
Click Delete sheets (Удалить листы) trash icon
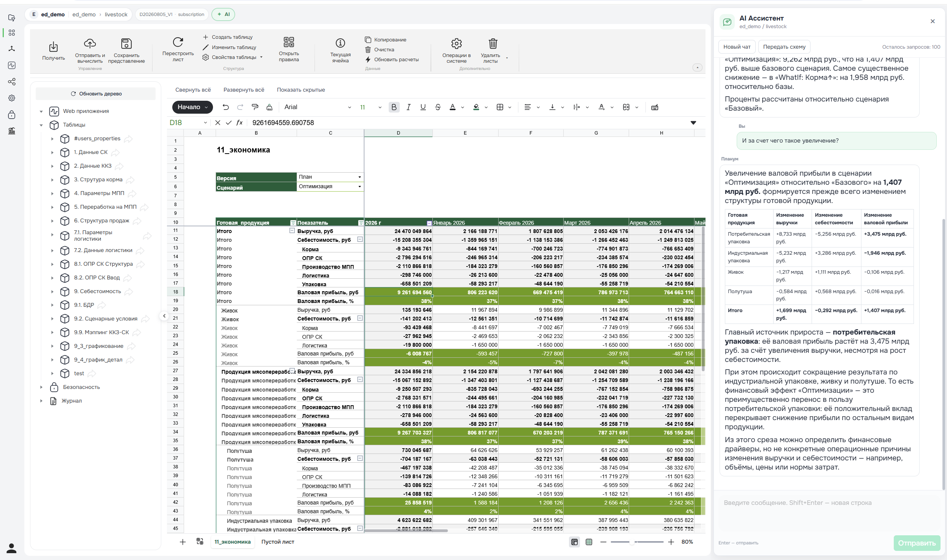point(493,43)
